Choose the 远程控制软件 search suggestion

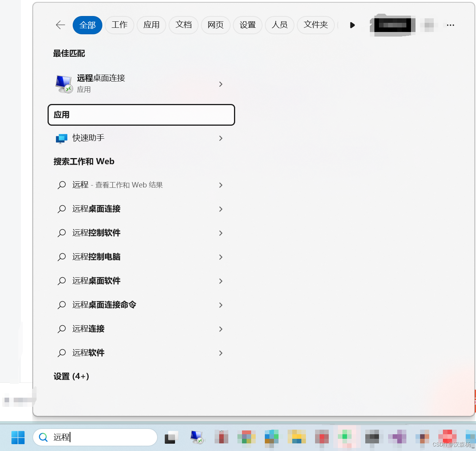tap(141, 233)
